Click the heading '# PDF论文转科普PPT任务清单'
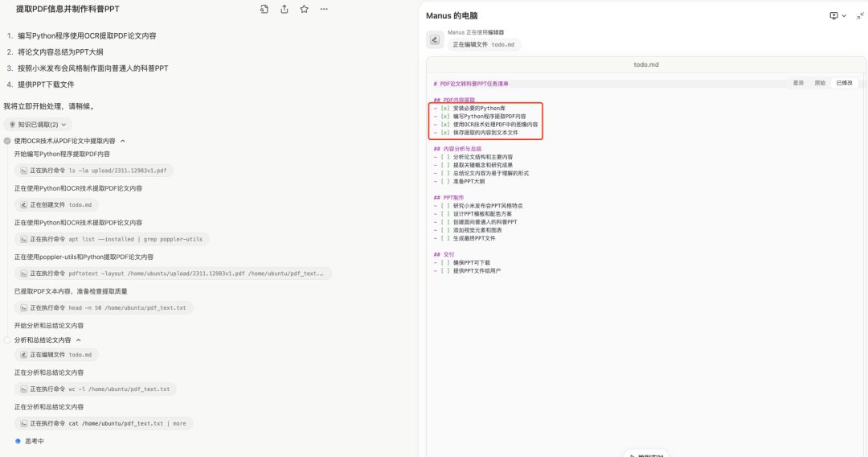The width and height of the screenshot is (868, 457). pyautogui.click(x=470, y=84)
